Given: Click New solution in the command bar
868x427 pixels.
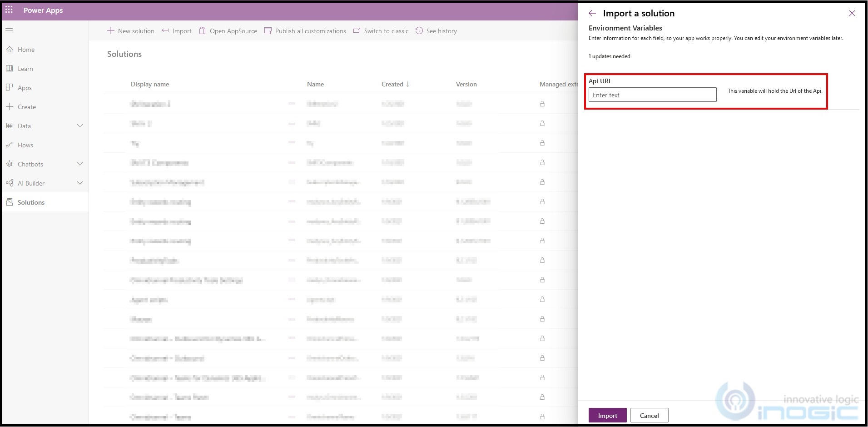Looking at the screenshot, I should point(131,31).
